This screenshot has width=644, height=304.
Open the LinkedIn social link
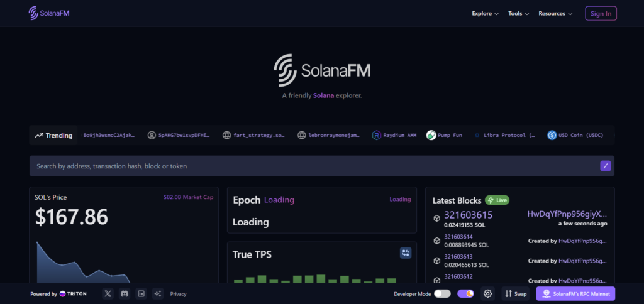pyautogui.click(x=142, y=294)
